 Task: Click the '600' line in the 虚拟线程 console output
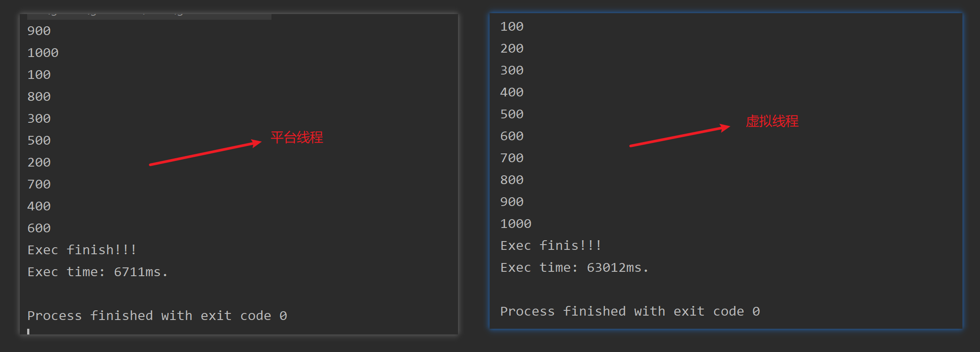(x=512, y=136)
